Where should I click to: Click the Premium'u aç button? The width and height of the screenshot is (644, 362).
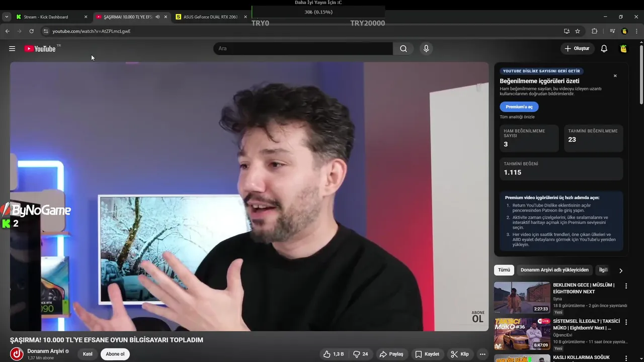519,107
